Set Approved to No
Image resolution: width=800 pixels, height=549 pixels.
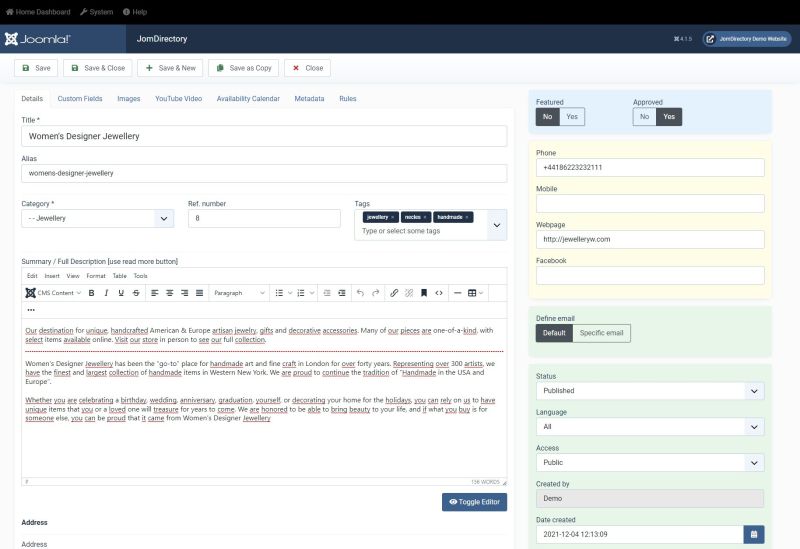tap(645, 117)
